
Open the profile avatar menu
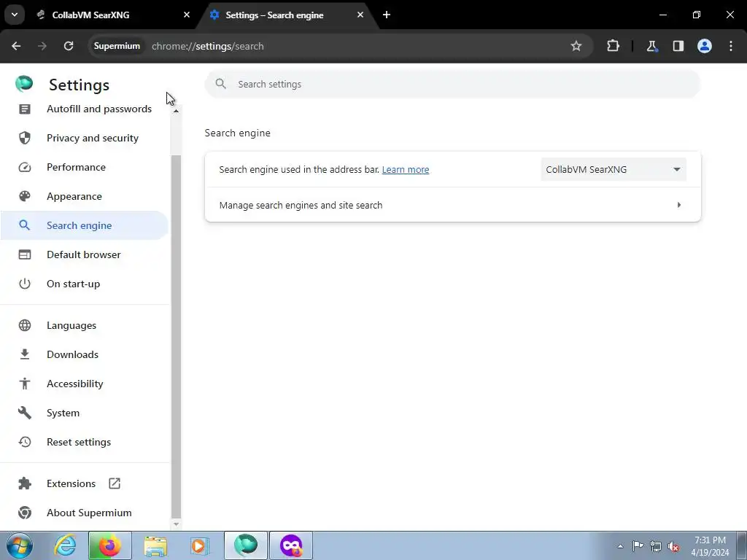(x=705, y=46)
